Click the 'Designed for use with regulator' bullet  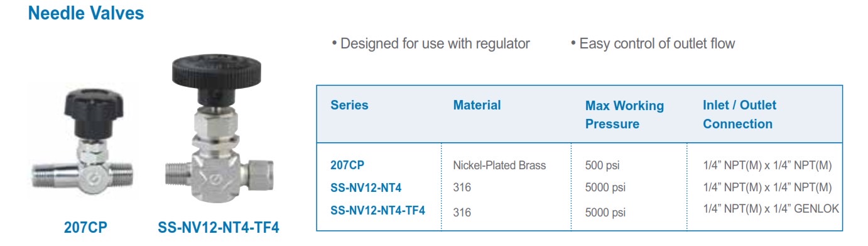coord(430,43)
